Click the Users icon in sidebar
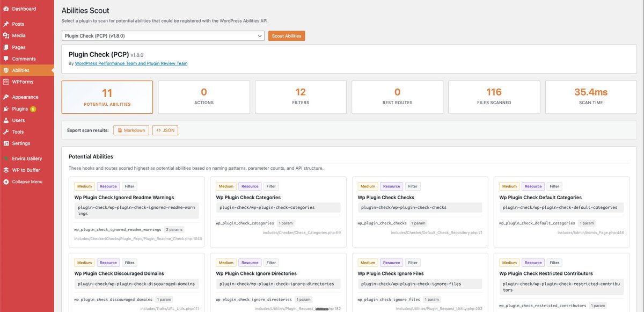Screen dimensions: 644x312 click(x=6, y=120)
